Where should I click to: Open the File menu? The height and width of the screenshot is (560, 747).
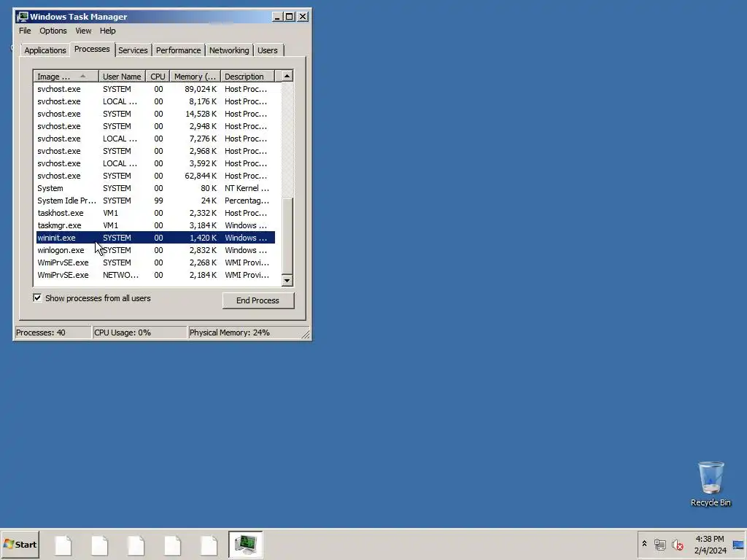click(25, 31)
